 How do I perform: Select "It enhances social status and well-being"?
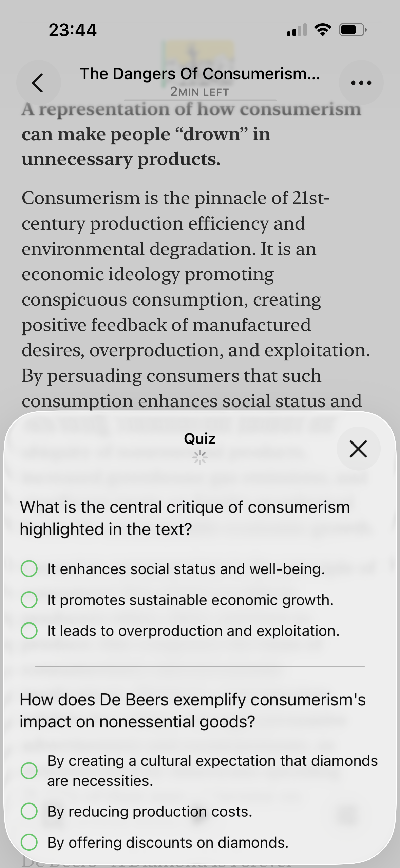click(x=173, y=569)
